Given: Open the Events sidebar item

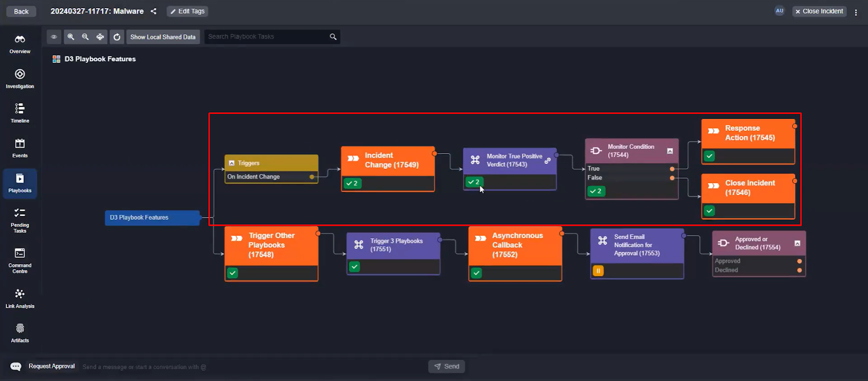Looking at the screenshot, I should [x=20, y=148].
